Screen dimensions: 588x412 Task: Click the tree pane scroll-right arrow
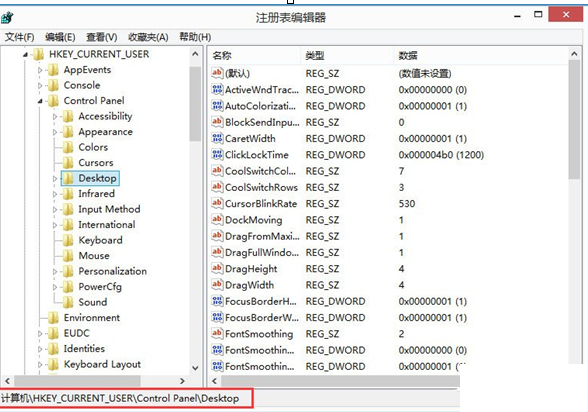(x=182, y=381)
